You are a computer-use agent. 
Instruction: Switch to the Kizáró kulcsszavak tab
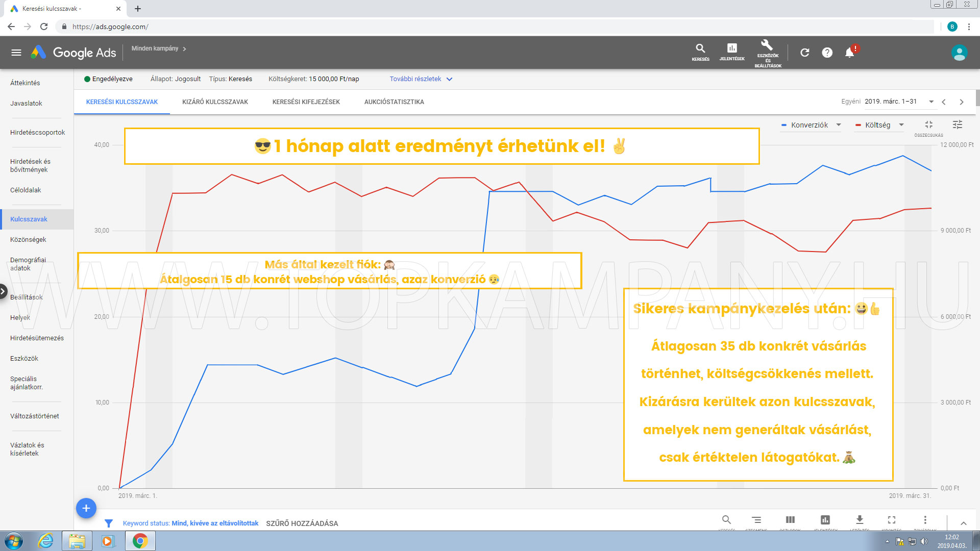[215, 102]
